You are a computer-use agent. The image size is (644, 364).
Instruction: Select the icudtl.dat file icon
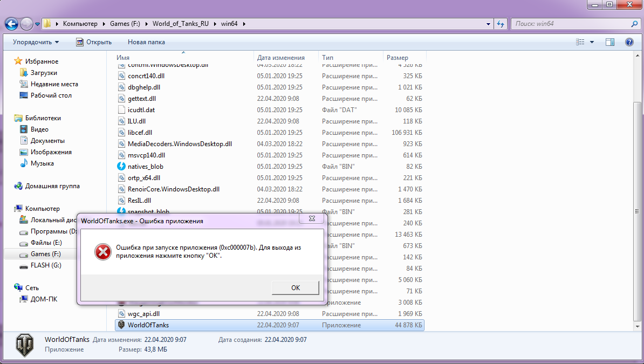pyautogui.click(x=121, y=109)
